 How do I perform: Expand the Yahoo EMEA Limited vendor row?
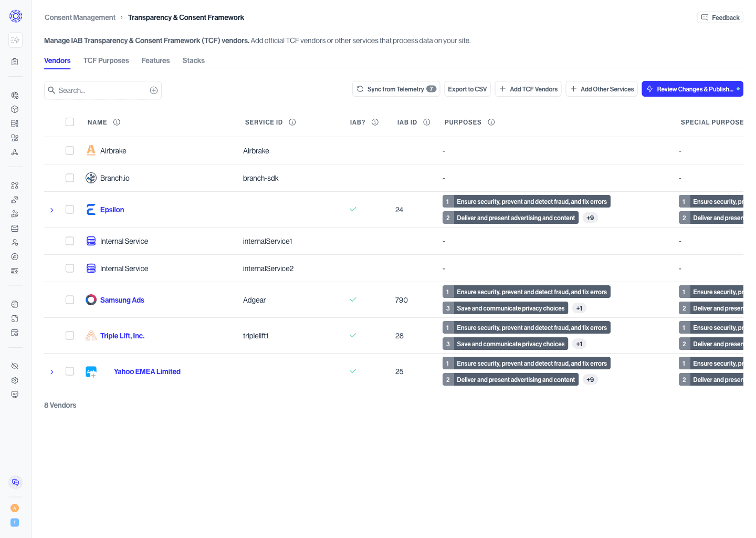click(x=51, y=372)
